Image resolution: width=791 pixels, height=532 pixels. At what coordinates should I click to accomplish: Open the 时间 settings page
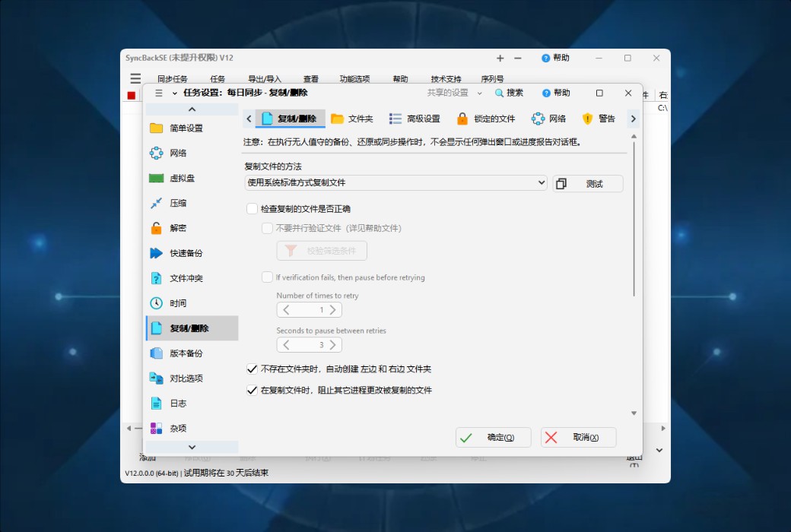183,303
